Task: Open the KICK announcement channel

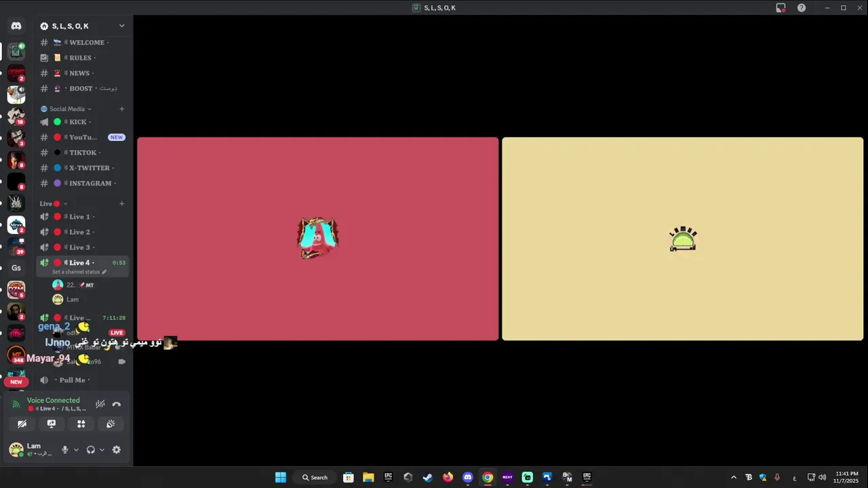Action: pyautogui.click(x=83, y=122)
